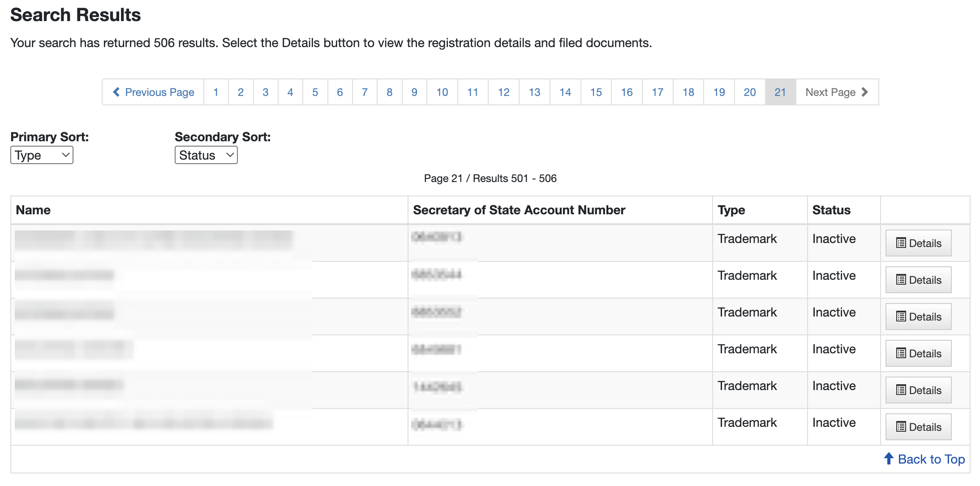Viewport: 980px width, 486px height.
Task: Click list icon in last row Details
Action: [x=901, y=427]
